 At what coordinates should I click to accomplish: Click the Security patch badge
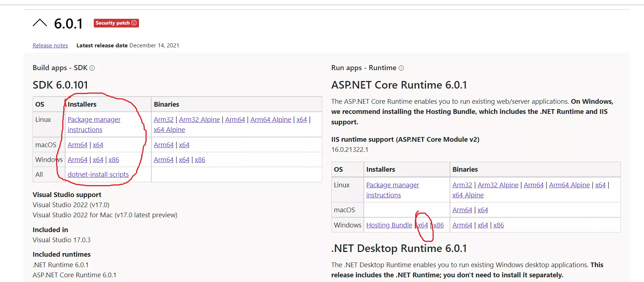pyautogui.click(x=116, y=23)
